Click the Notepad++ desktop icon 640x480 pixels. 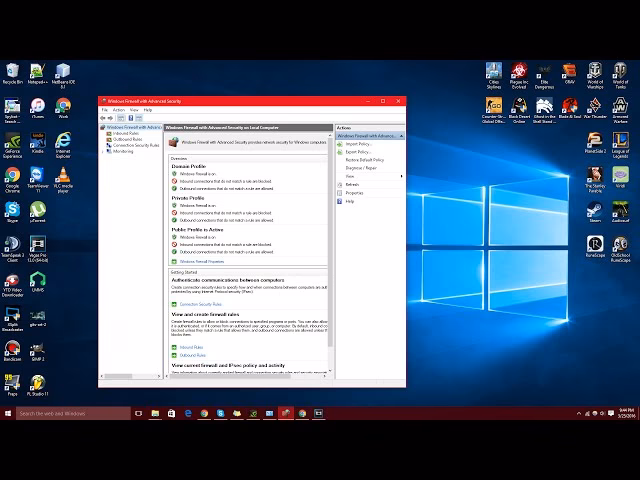(38, 74)
